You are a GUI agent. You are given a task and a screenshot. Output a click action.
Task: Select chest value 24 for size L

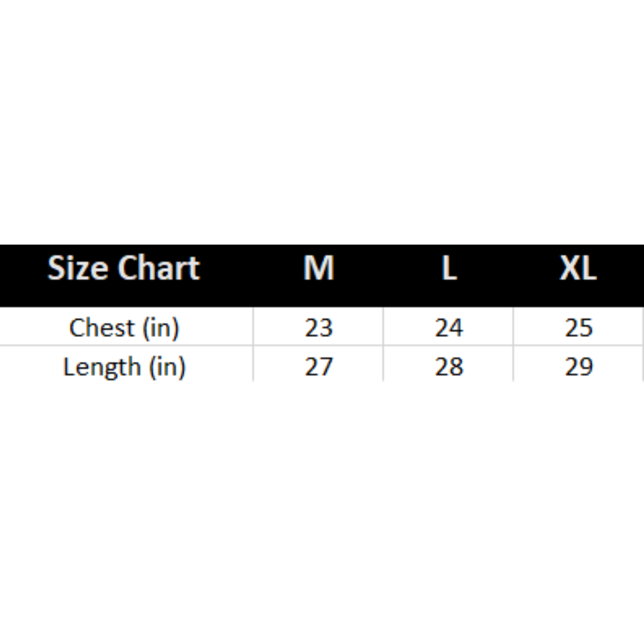pos(448,327)
